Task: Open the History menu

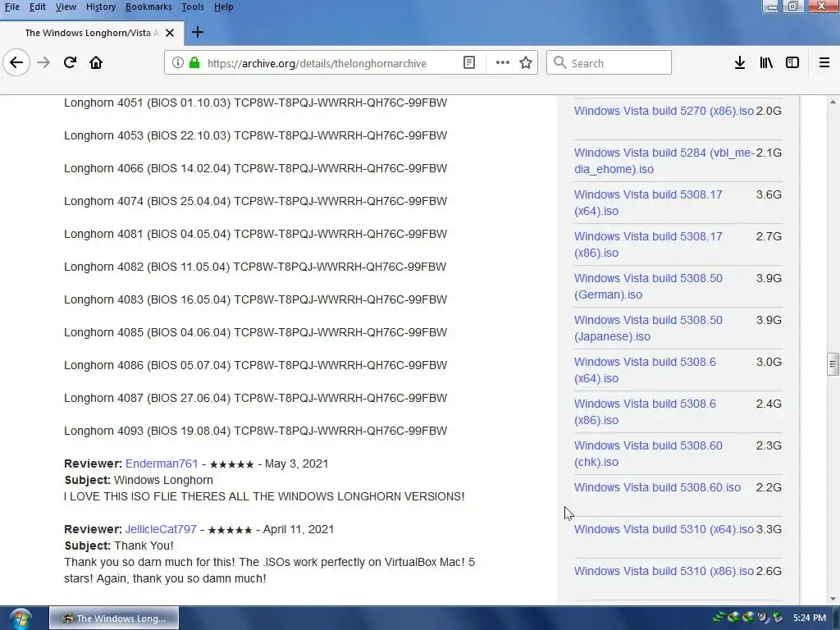Action: [101, 7]
